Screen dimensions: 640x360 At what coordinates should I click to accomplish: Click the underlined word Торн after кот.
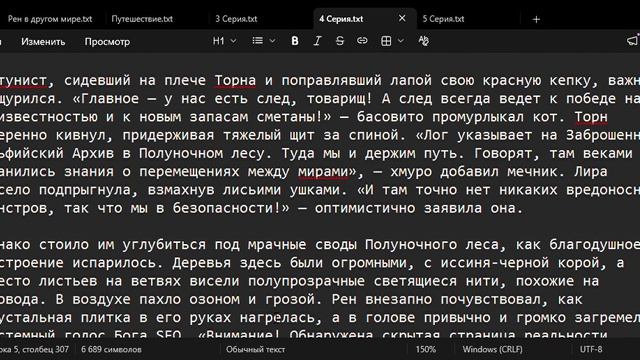pos(591,117)
